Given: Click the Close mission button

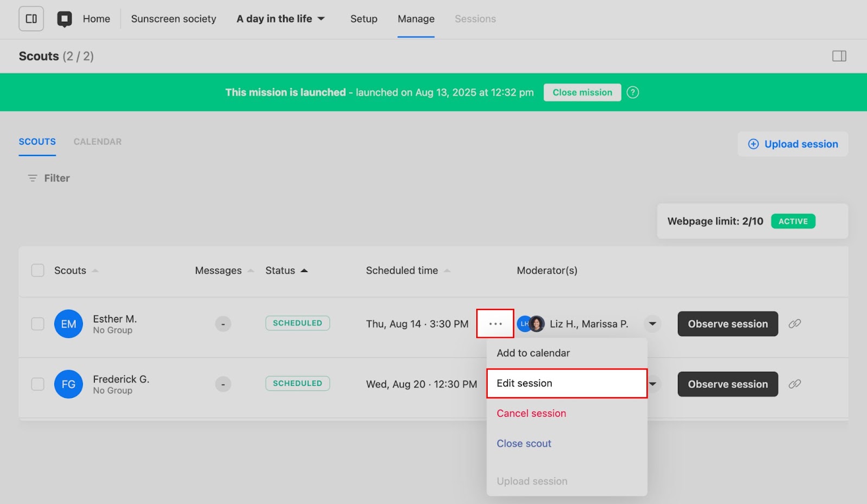Looking at the screenshot, I should 582,92.
